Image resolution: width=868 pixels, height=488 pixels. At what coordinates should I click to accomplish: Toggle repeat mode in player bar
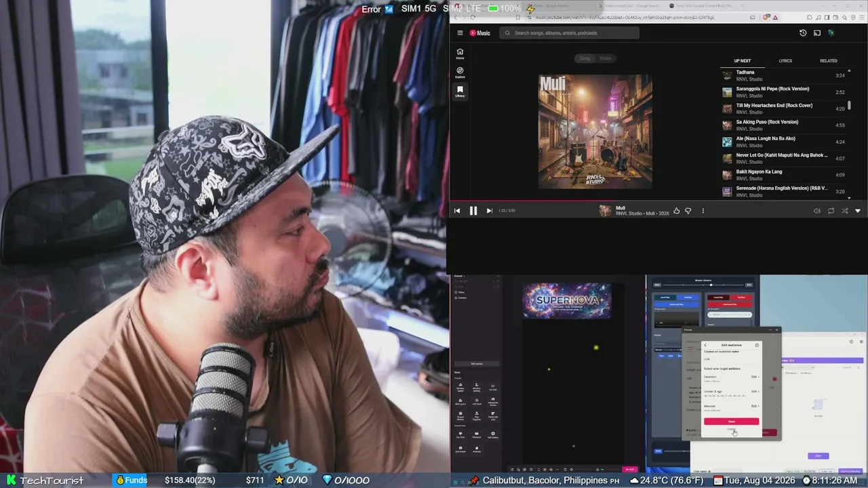831,211
